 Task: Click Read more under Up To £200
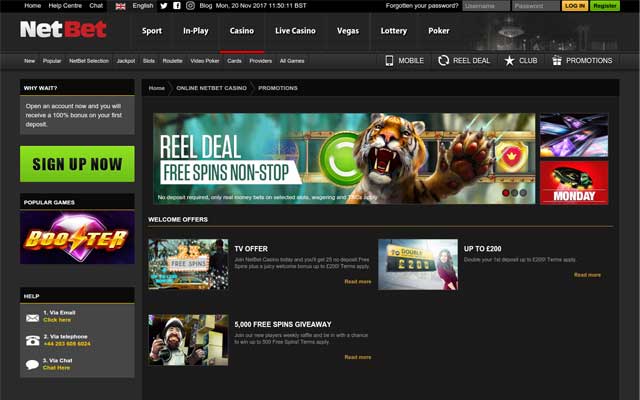click(x=587, y=275)
